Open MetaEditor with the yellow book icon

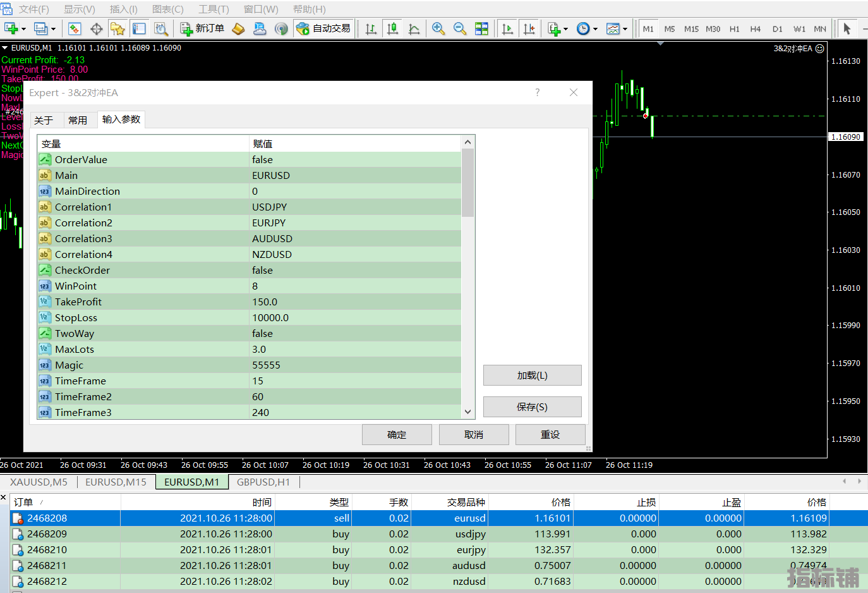[x=238, y=28]
